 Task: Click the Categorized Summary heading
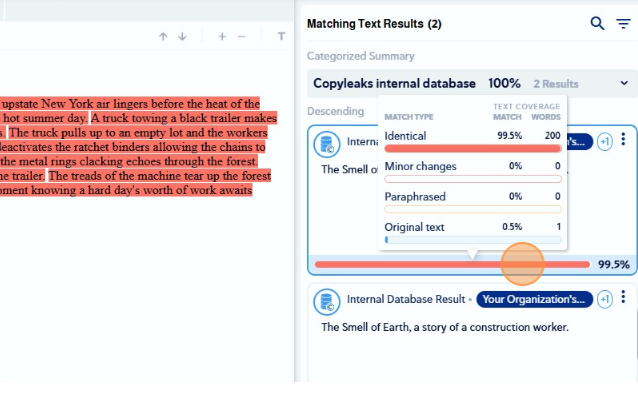[x=361, y=56]
